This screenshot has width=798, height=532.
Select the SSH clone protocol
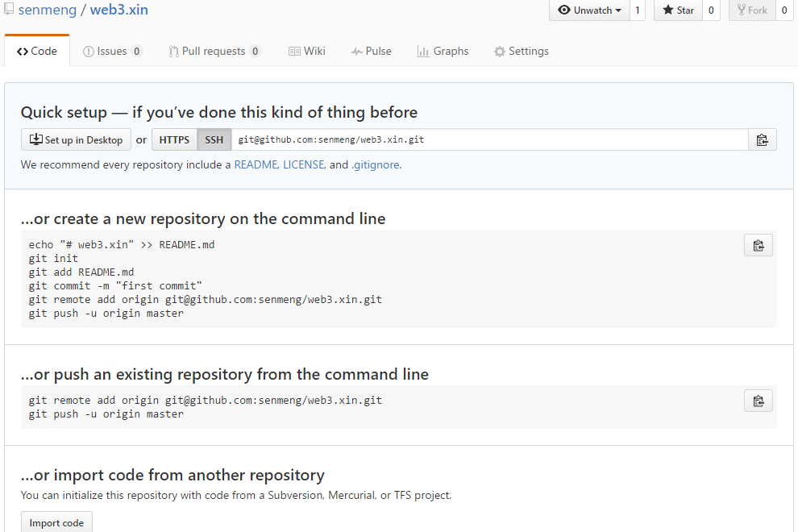click(x=214, y=140)
